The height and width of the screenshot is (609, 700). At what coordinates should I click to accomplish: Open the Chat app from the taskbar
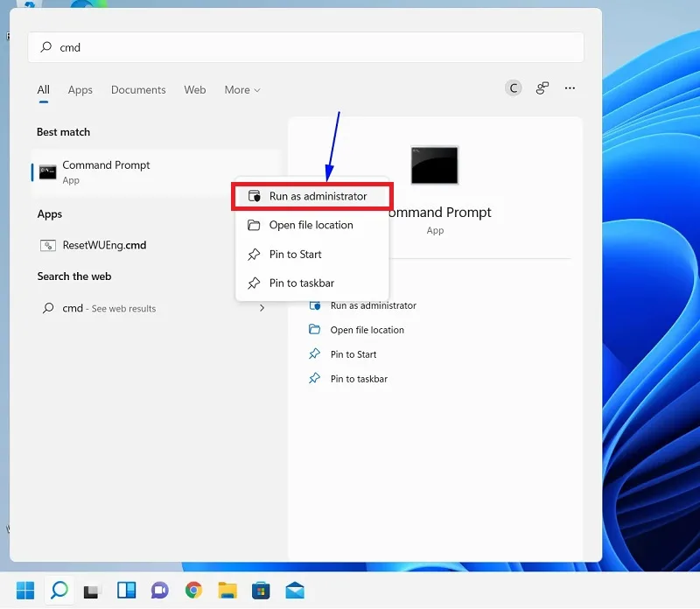[160, 591]
